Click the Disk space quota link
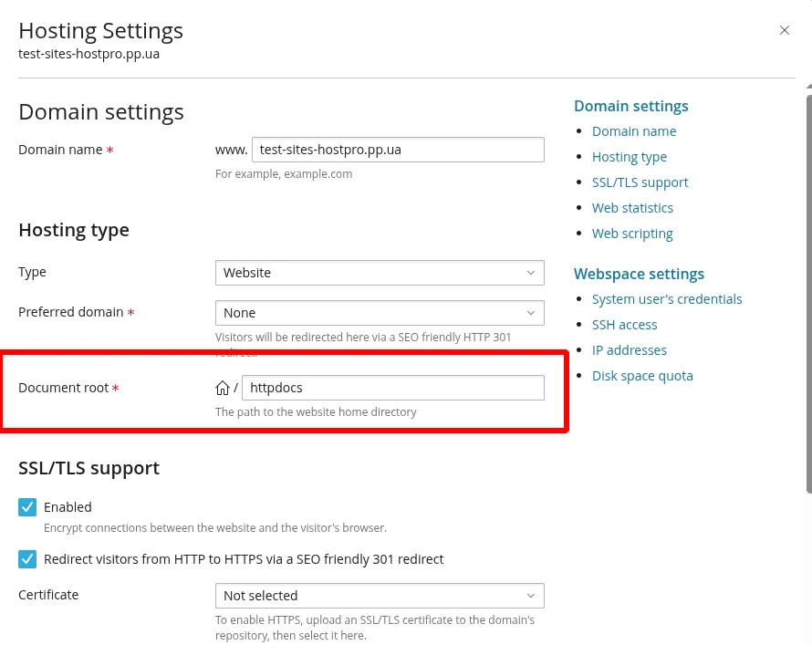 point(642,376)
